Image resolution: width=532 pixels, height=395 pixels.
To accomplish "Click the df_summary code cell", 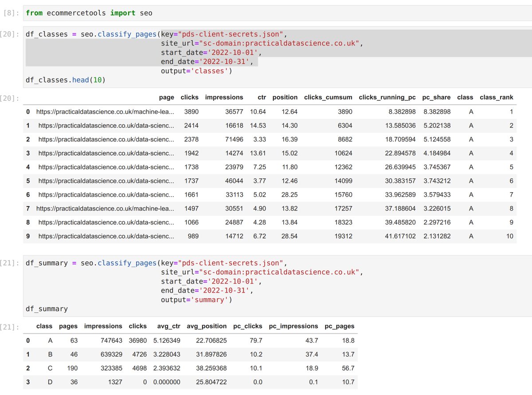I will 277,286.
